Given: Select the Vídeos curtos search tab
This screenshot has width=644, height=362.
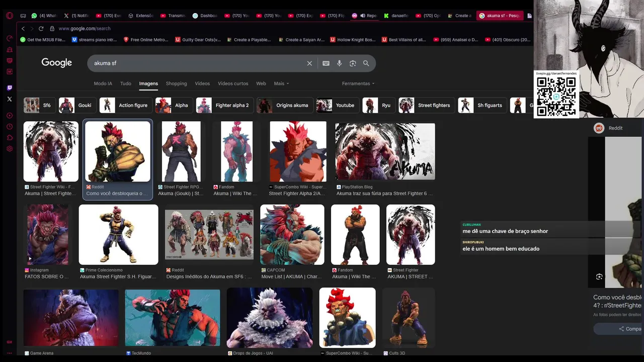Looking at the screenshot, I should click(x=233, y=83).
